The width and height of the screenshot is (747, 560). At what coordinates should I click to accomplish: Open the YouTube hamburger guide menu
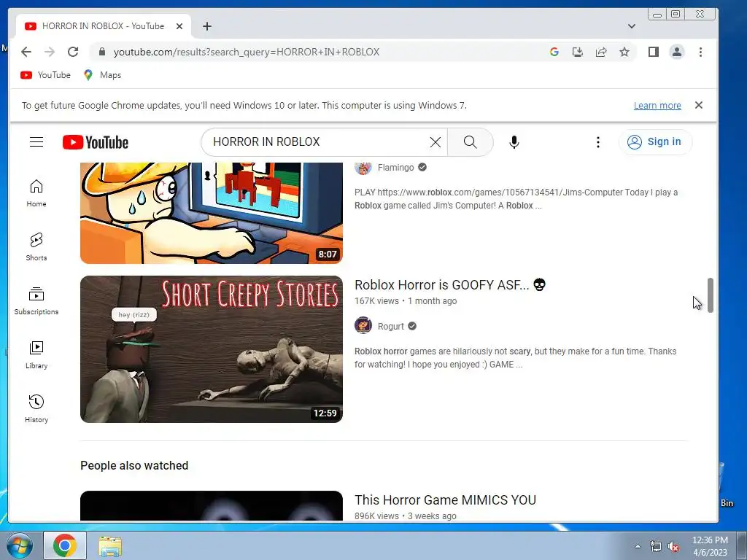coord(36,142)
